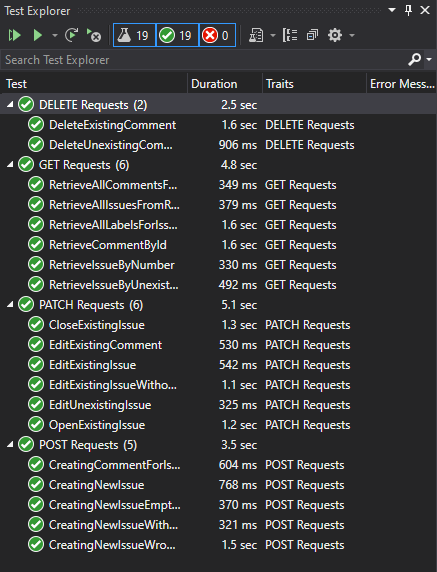Click Run failed tests icon
This screenshot has width=437, height=572.
pyautogui.click(x=94, y=35)
